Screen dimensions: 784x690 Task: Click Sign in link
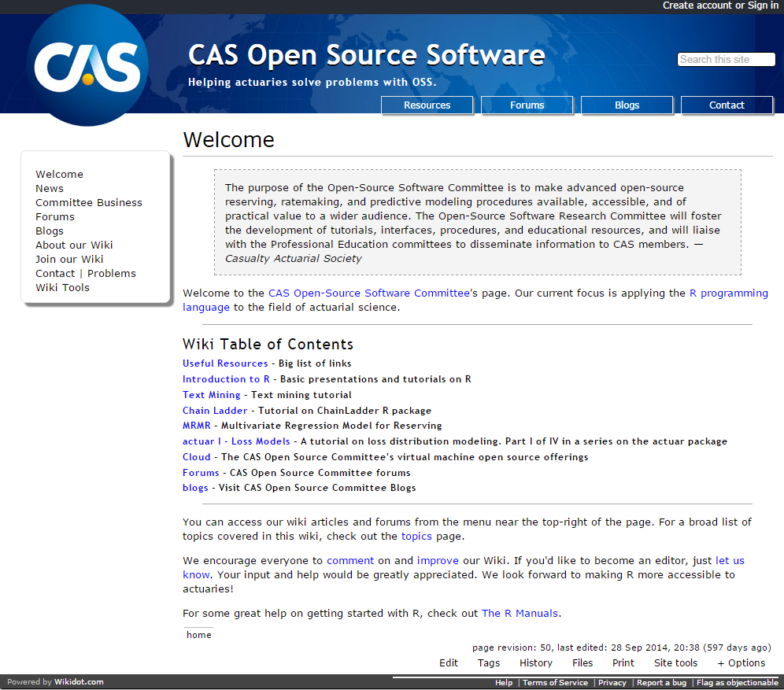tap(763, 6)
